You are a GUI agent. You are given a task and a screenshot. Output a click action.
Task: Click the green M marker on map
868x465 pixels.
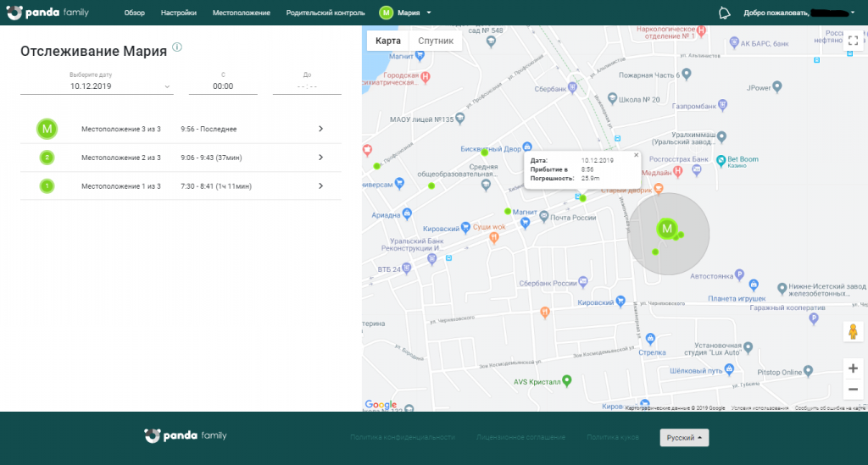[x=666, y=229]
